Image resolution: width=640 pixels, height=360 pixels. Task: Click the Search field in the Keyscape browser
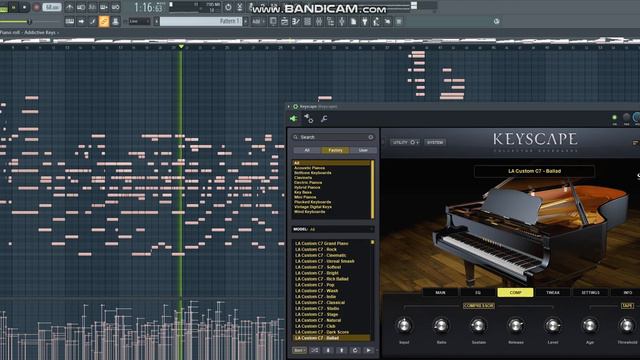[333, 137]
